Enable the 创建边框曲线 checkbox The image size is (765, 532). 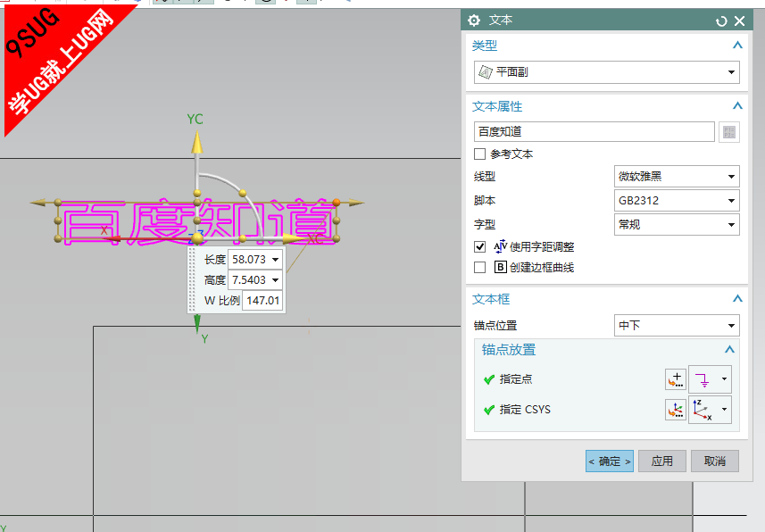[x=479, y=268]
